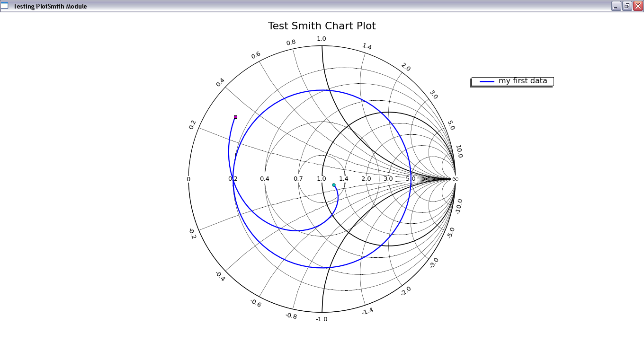Close the Testing PlotSmith Module window

(x=637, y=6)
